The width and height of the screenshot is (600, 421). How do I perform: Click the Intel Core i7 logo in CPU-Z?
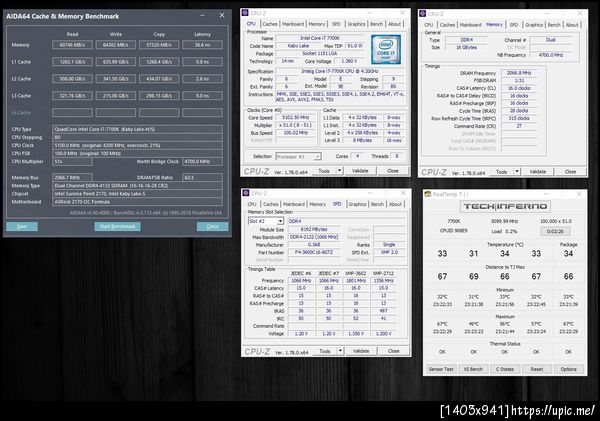386,49
